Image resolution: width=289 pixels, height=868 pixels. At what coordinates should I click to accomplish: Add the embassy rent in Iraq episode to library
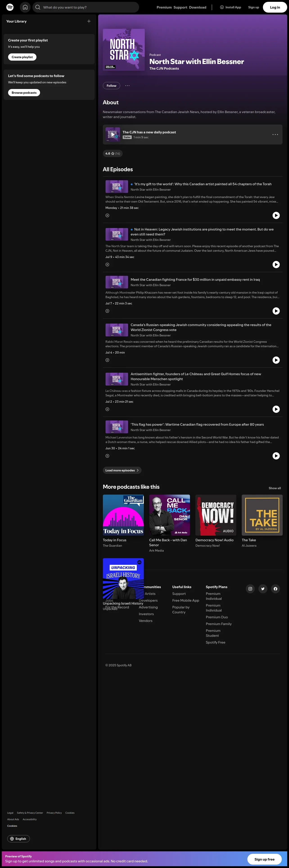107,311
